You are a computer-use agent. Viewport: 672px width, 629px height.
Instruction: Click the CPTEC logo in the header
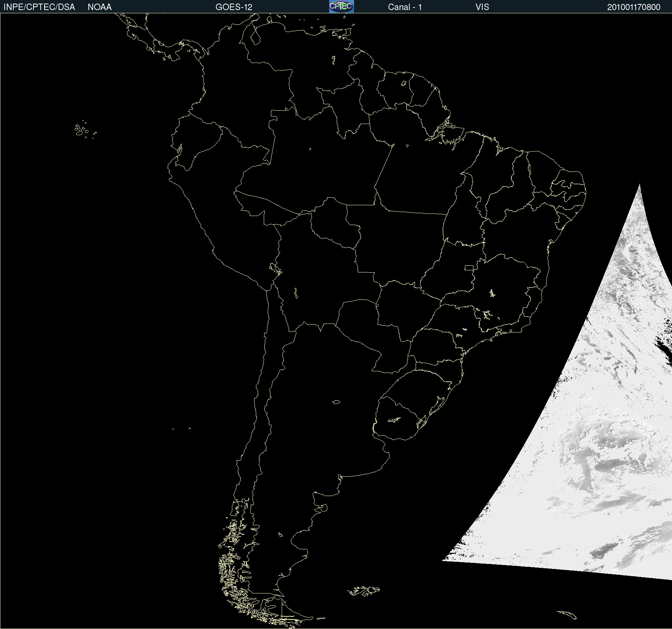tap(341, 6)
